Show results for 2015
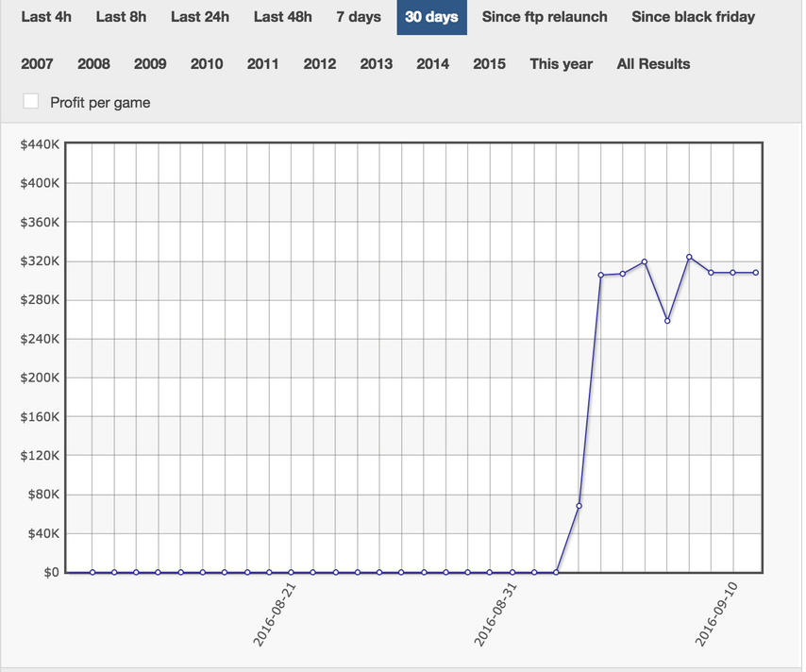 (x=489, y=64)
